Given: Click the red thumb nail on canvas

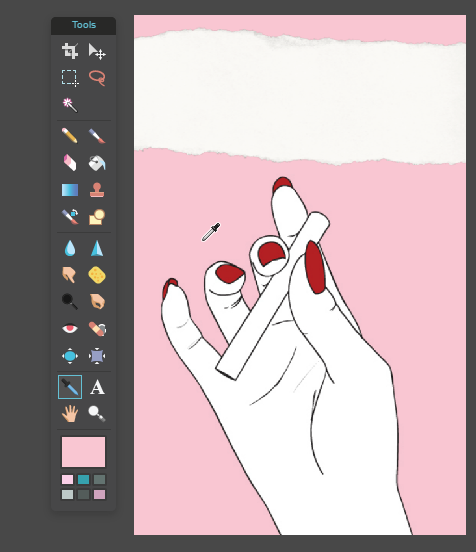Looking at the screenshot, I should pos(315,267).
